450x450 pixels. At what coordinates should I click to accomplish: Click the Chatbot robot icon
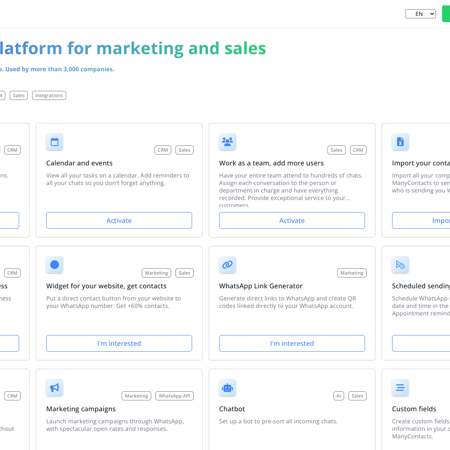coord(227,388)
